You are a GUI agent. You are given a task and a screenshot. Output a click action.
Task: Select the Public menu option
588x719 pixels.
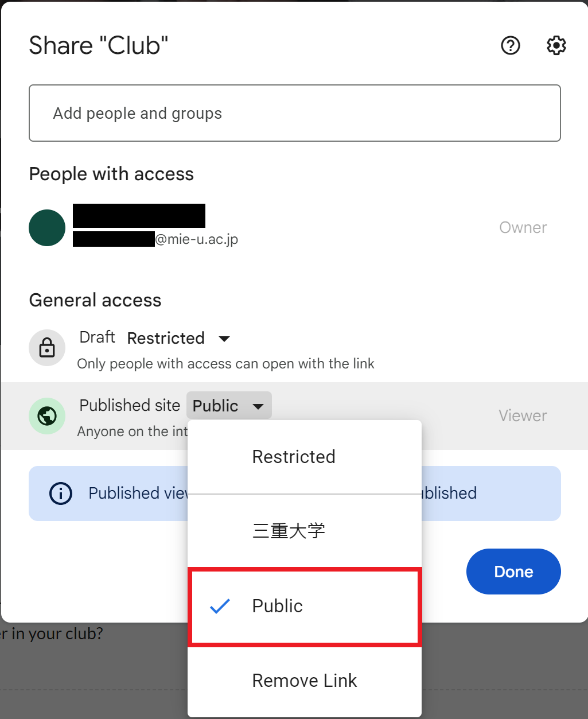tap(305, 606)
